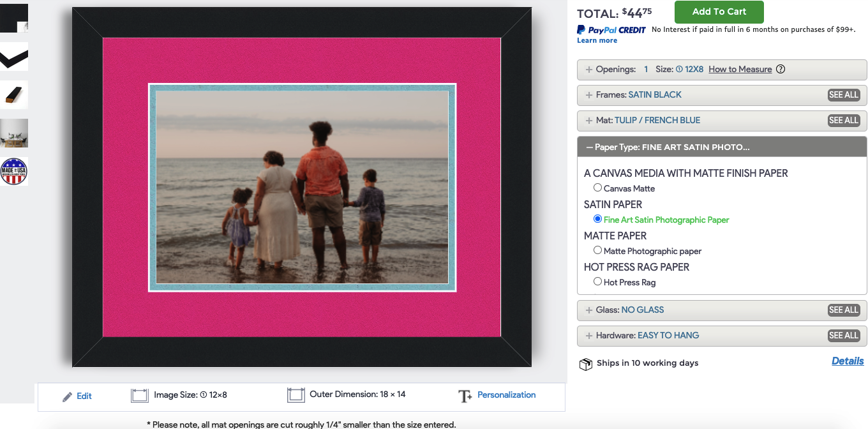868x429 pixels.
Task: Click the Made in USA badge thumbnail
Action: point(14,170)
